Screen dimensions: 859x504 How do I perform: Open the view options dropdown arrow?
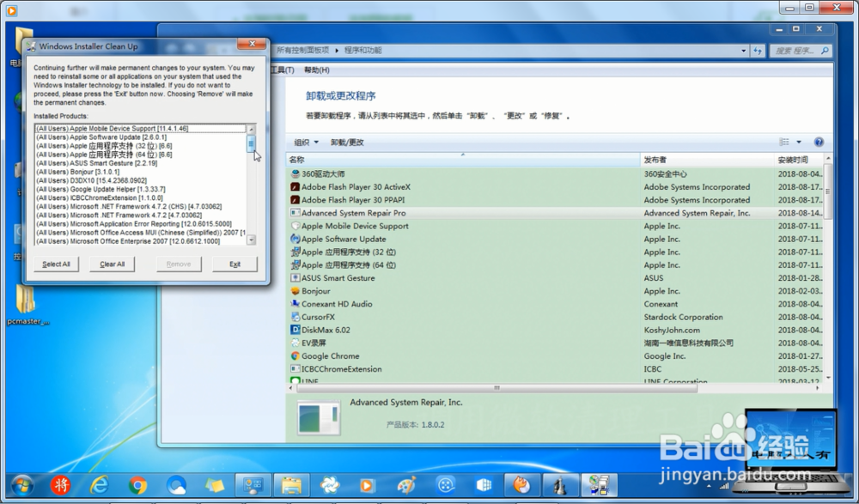(799, 142)
